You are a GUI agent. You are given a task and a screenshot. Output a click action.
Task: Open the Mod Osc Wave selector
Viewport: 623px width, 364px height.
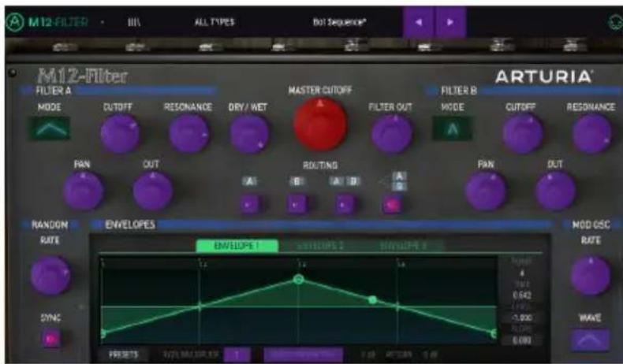click(590, 340)
